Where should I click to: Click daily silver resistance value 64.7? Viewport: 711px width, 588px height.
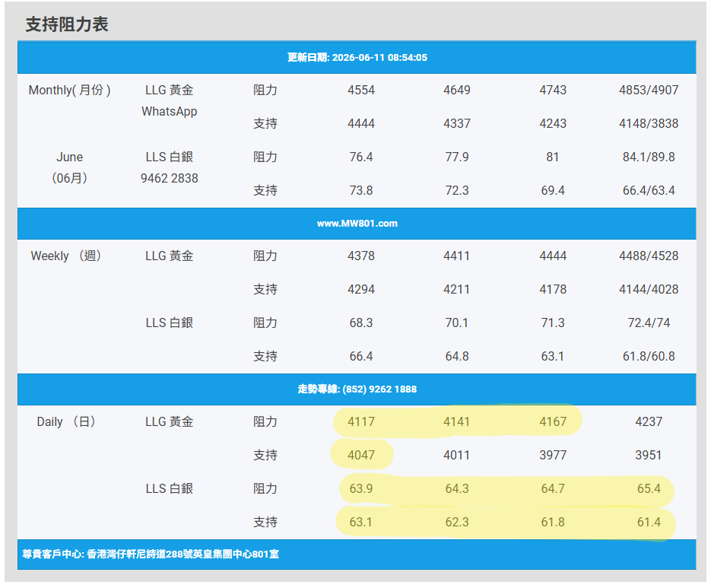(x=553, y=488)
